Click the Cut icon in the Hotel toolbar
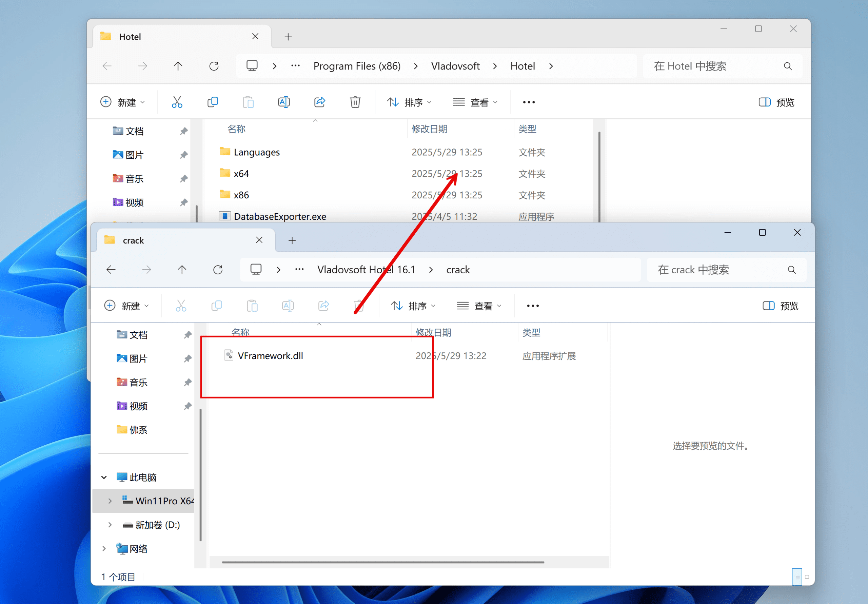 pyautogui.click(x=177, y=102)
